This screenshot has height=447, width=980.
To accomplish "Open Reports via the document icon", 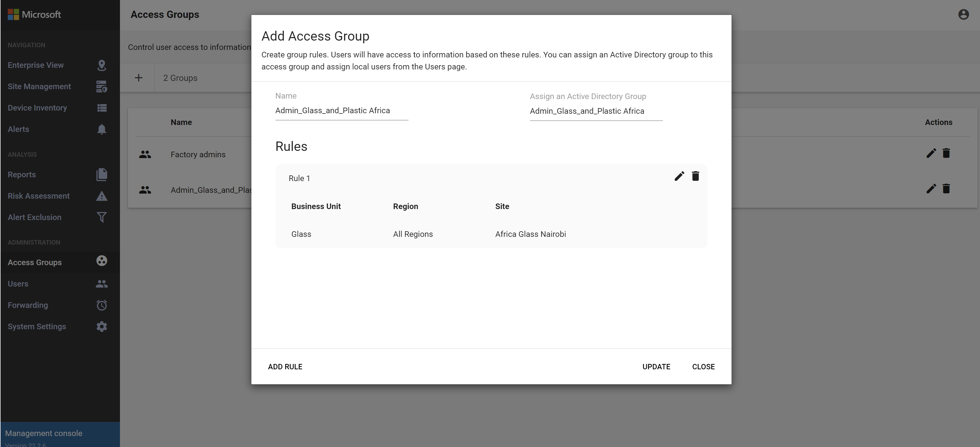I will coord(102,174).
